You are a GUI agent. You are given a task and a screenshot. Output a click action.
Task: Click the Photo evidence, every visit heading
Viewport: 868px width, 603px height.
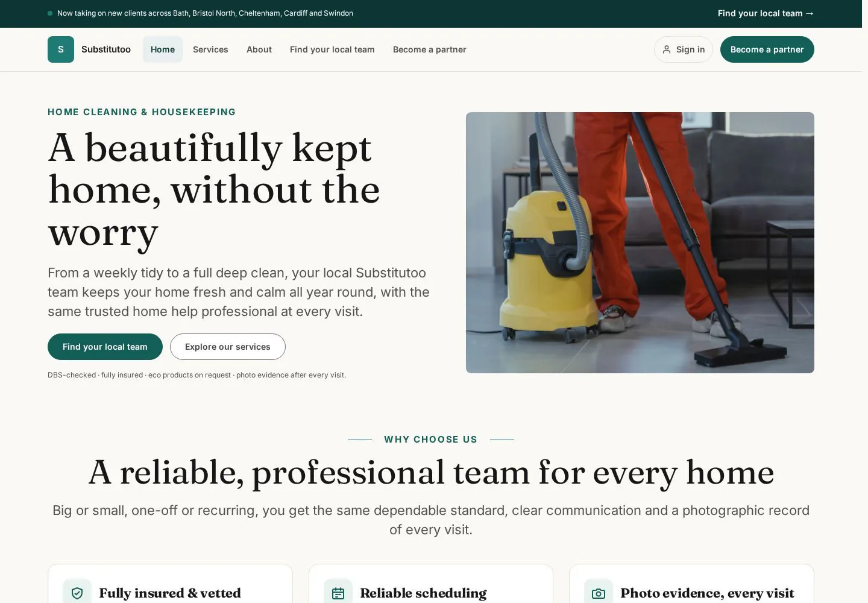[707, 593]
